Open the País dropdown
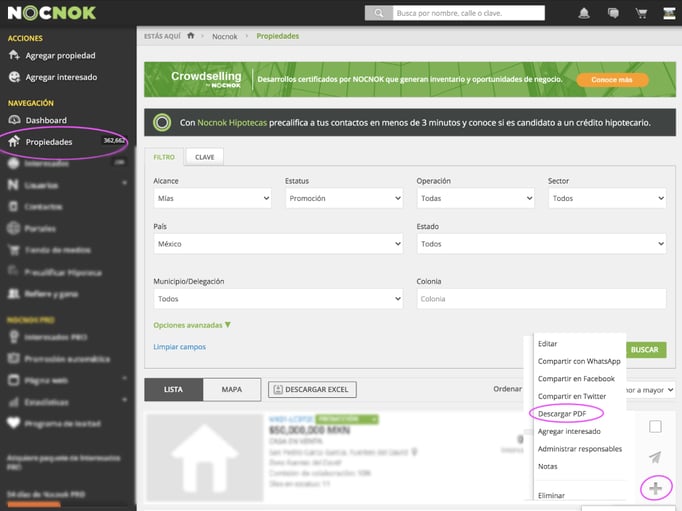This screenshot has height=511, width=682. [x=278, y=244]
